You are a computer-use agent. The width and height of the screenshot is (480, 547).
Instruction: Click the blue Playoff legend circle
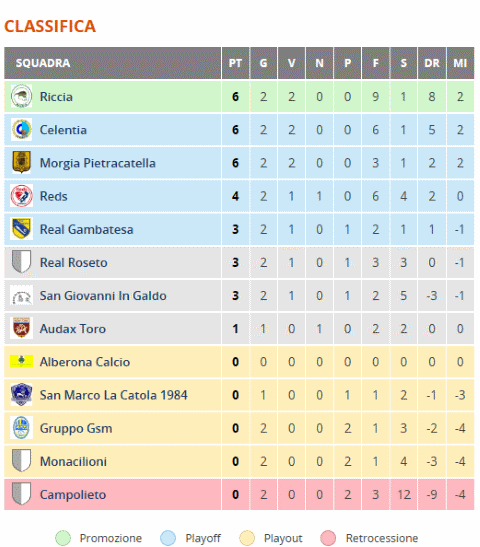pos(168,538)
